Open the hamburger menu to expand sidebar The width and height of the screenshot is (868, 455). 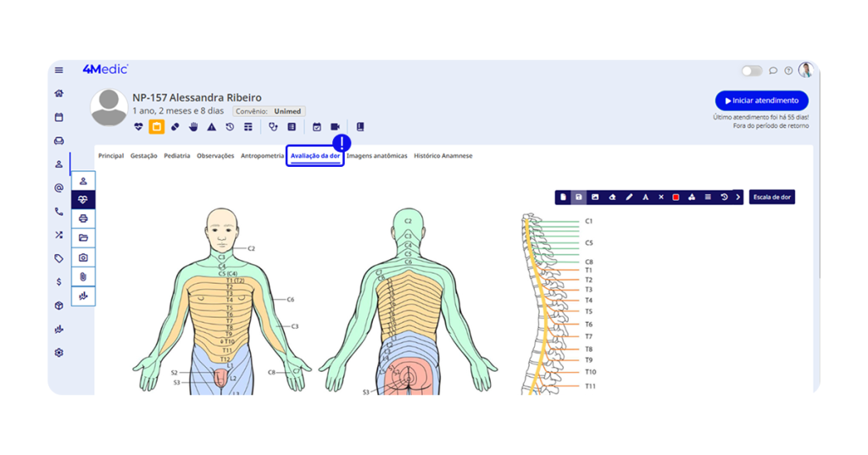pyautogui.click(x=59, y=70)
